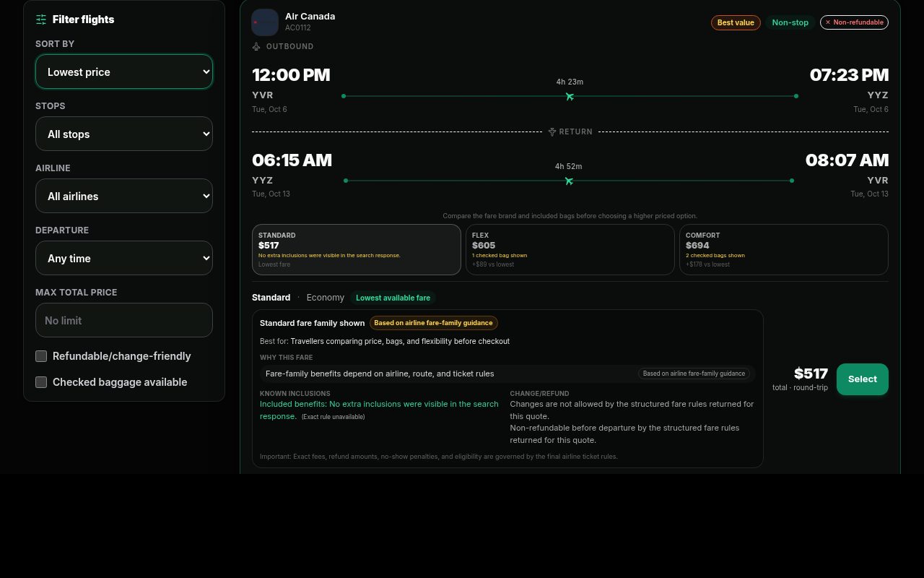Screen dimensions: 924x578
Task: Click the 06:15 AM return departure time
Action: click(292, 160)
